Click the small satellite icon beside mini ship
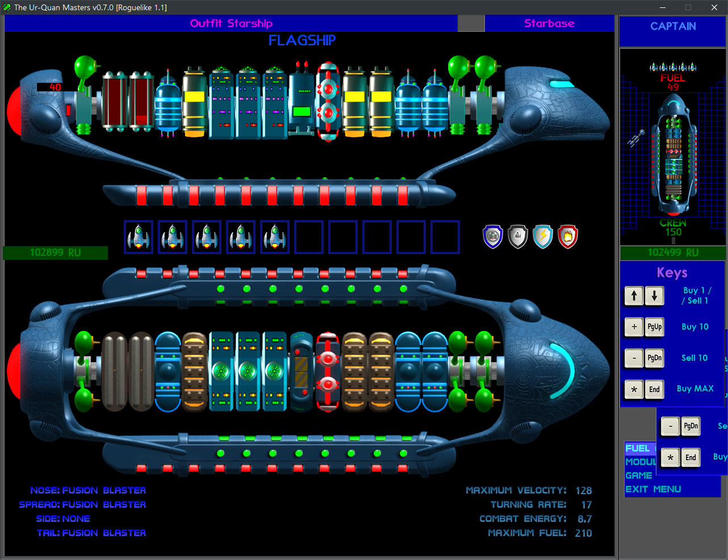This screenshot has width=728, height=560. click(x=635, y=138)
